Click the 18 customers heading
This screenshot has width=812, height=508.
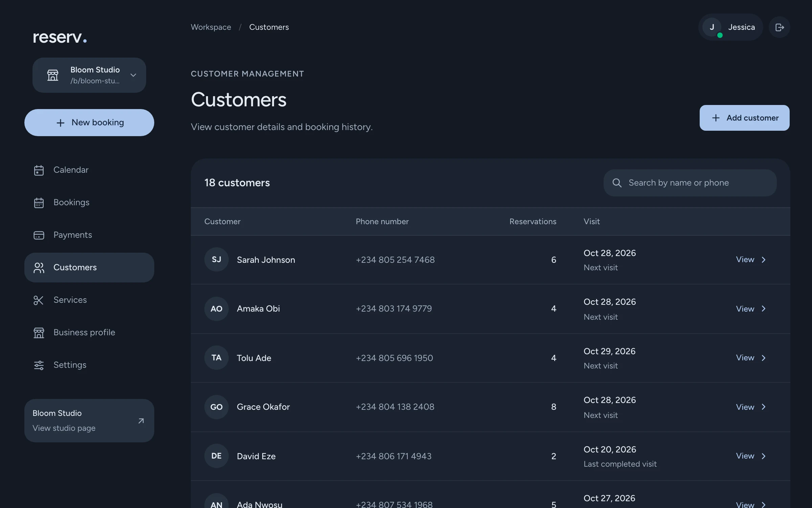(237, 183)
